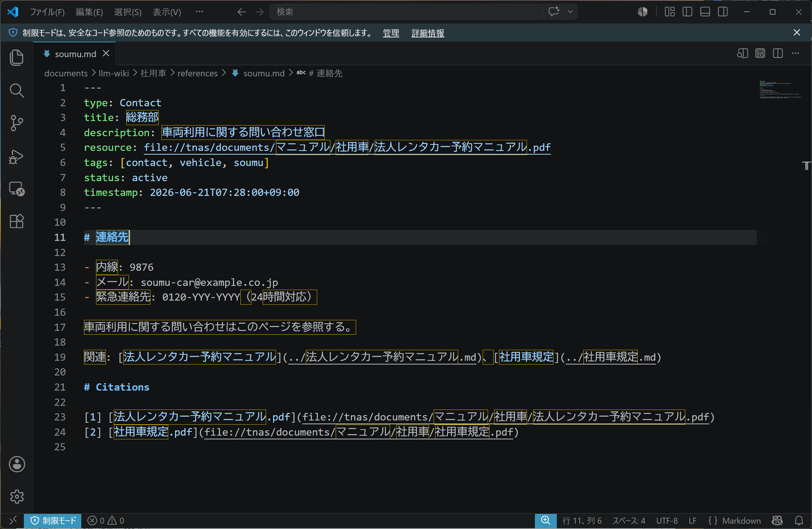Viewport: 812px width, 529px height.
Task: Change file encoding UTF-8
Action: [x=667, y=521]
